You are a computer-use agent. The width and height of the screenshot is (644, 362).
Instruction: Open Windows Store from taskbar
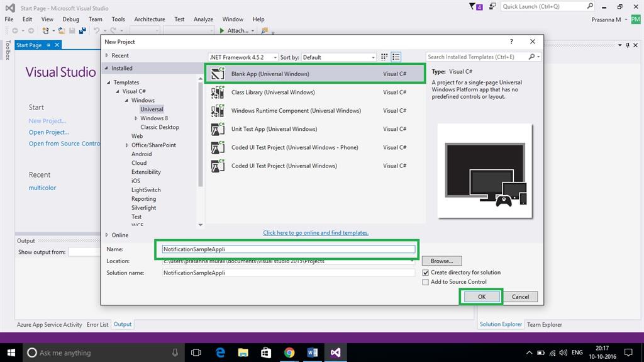point(266,353)
